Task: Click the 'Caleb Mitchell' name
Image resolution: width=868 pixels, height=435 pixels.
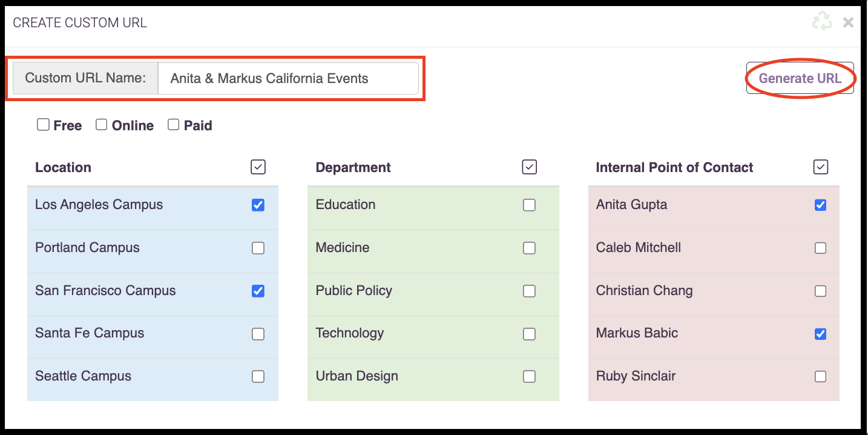Action: point(639,248)
